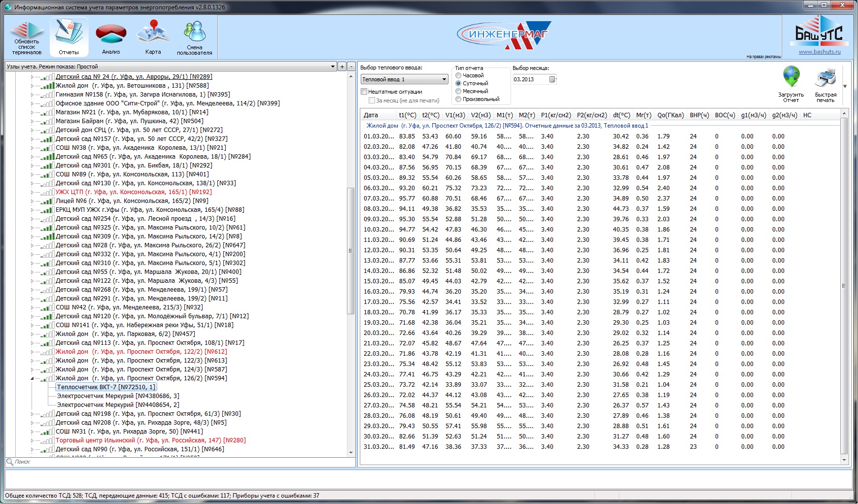Select Электросчетчик Меркурий №4380686 tree item
Viewport: 858px width, 504px height.
pos(118,396)
